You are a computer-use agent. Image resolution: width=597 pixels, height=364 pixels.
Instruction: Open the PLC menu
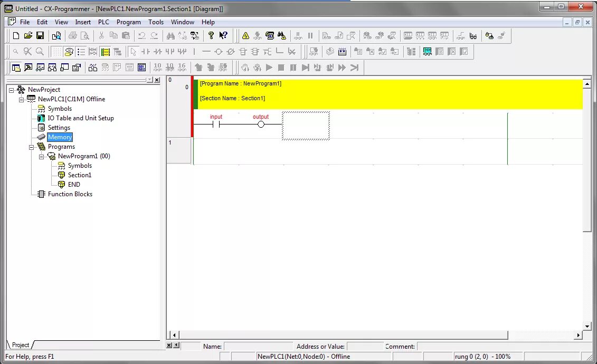click(x=103, y=22)
